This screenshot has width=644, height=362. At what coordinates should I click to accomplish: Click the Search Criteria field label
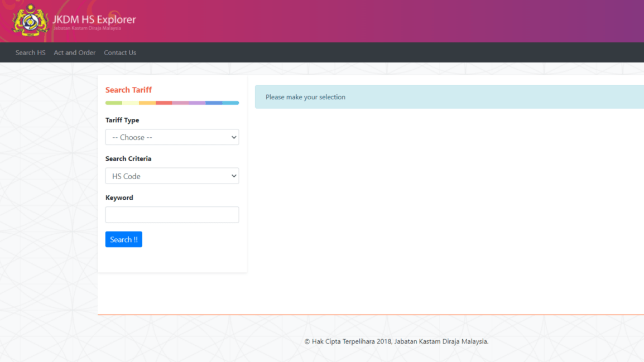(x=128, y=158)
